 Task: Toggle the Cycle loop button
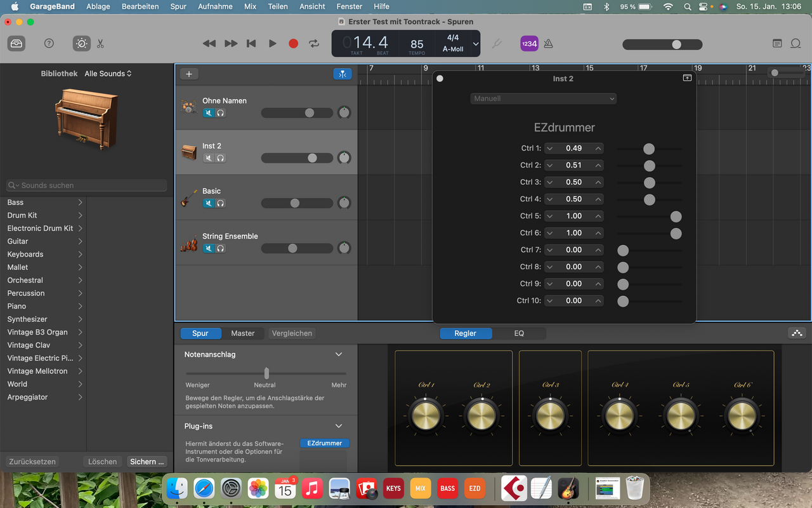[314, 43]
